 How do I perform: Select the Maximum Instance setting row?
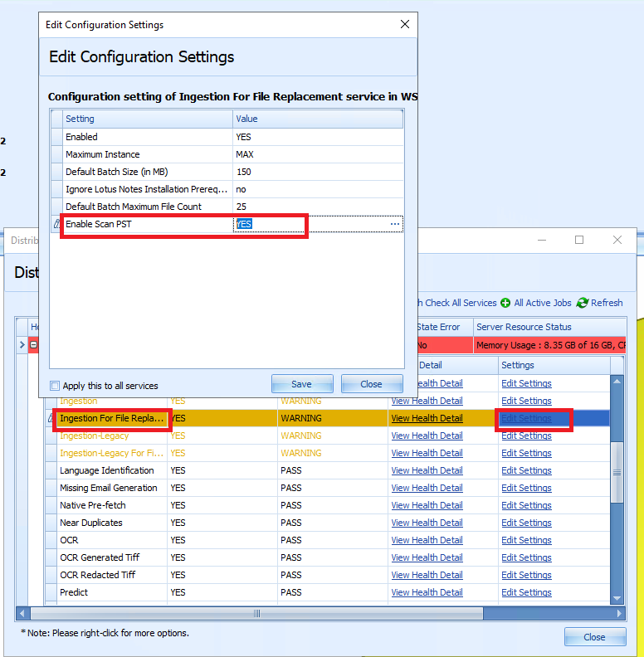pos(227,154)
